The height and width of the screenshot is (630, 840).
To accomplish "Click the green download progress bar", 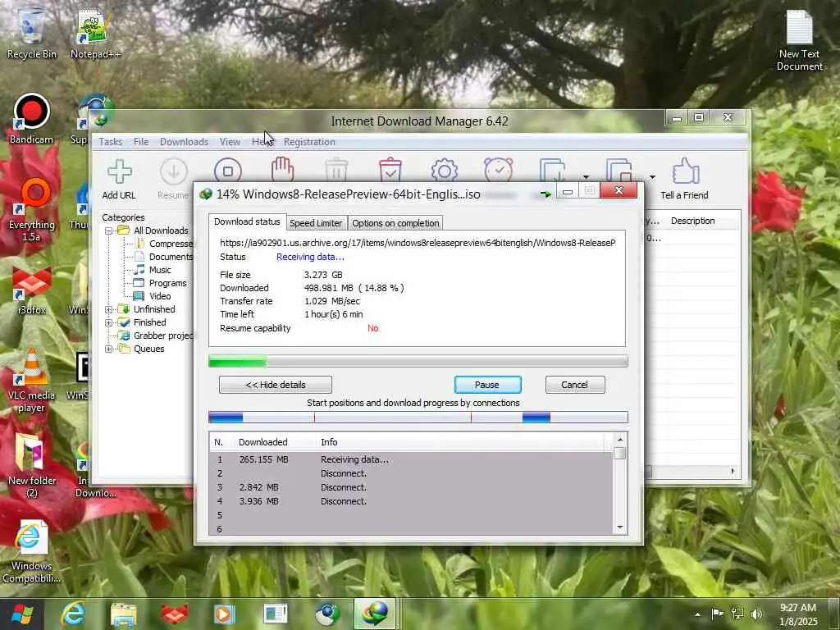I will point(418,362).
